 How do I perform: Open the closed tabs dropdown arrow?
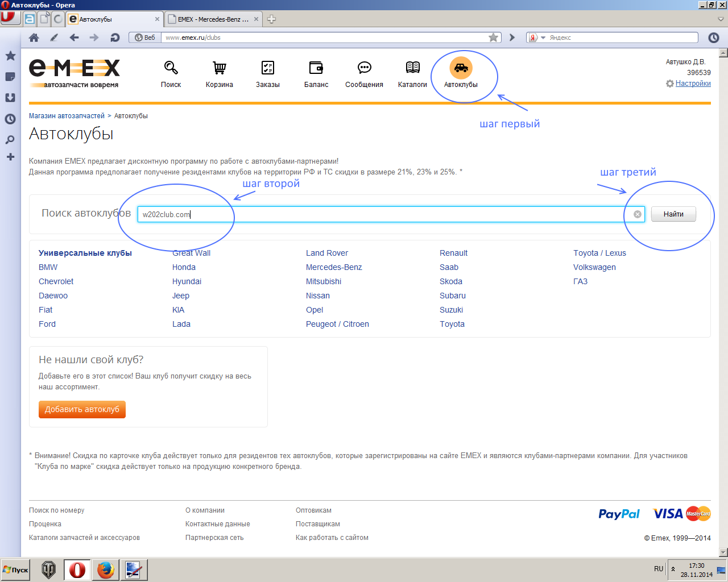tap(721, 19)
